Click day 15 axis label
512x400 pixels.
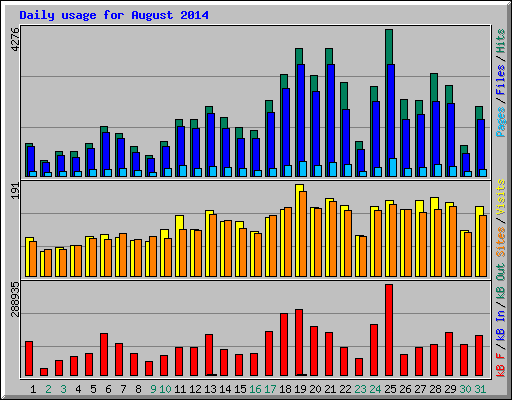point(240,389)
